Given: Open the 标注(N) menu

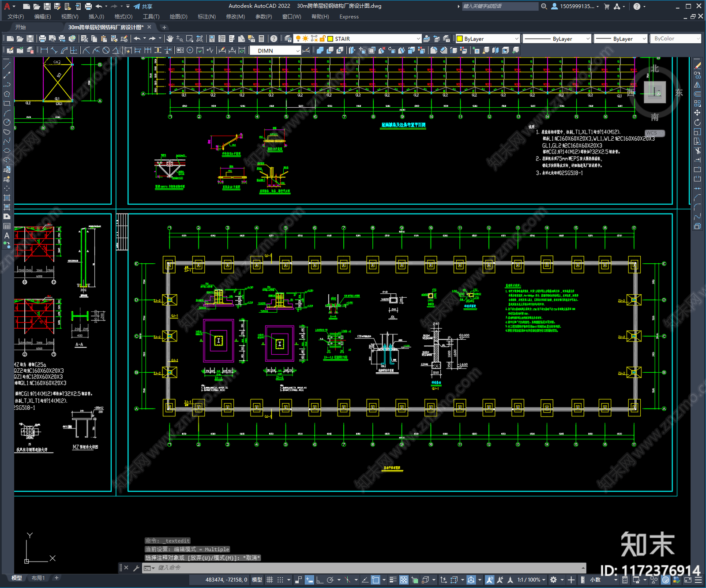Looking at the screenshot, I should point(207,17).
